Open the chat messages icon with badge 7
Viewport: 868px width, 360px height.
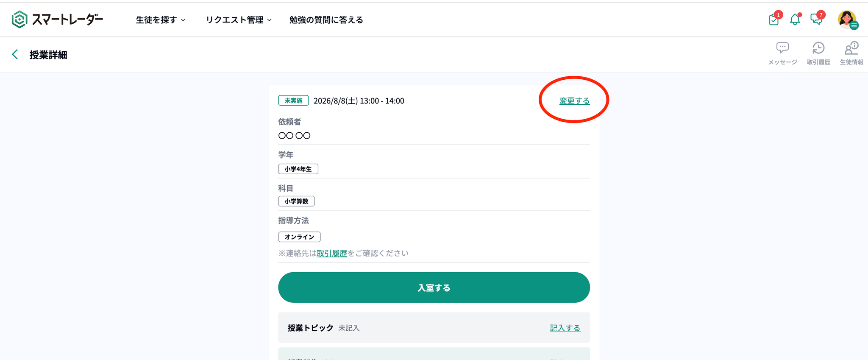pyautogui.click(x=817, y=19)
